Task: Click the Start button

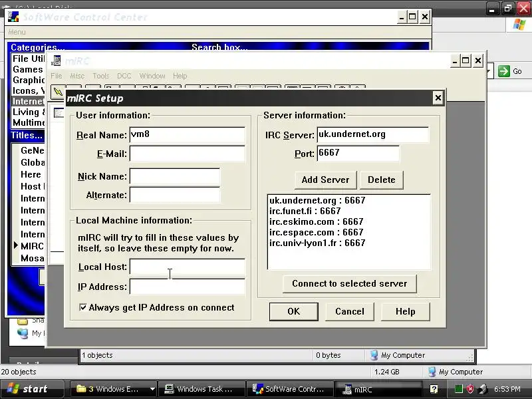Action: click(x=32, y=389)
